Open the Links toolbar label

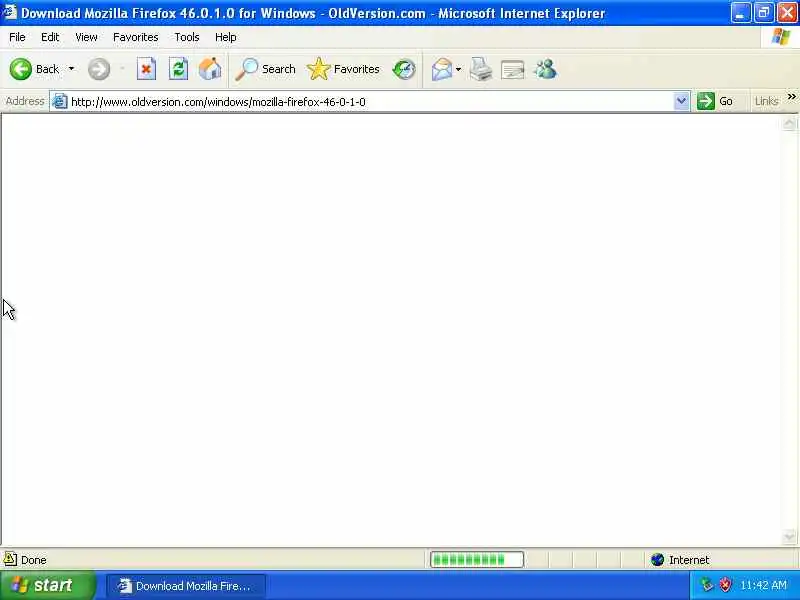point(766,101)
